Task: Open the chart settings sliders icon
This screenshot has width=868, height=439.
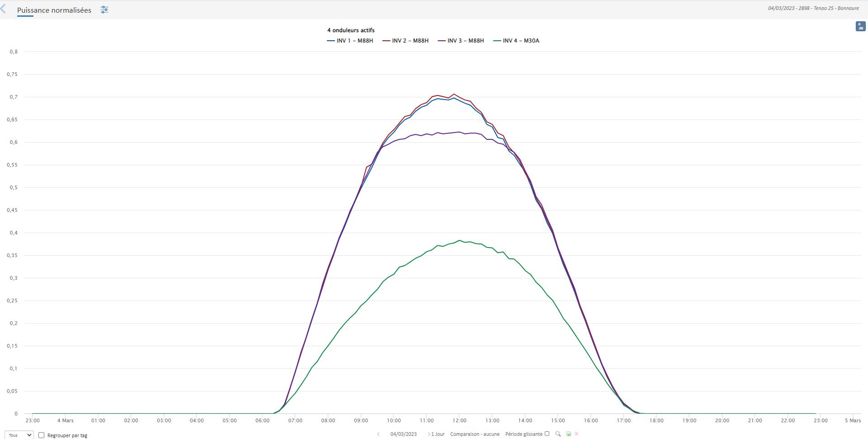Action: coord(104,10)
